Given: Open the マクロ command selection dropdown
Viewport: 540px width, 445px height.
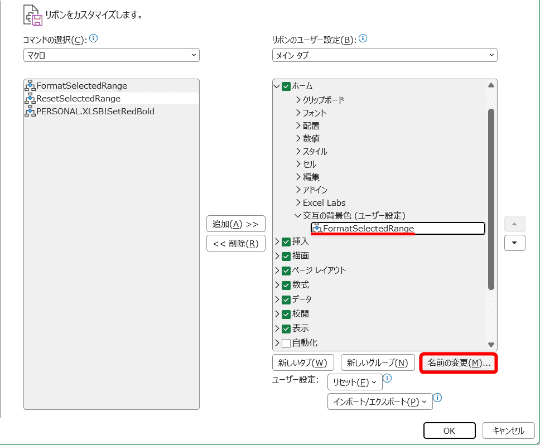Looking at the screenshot, I should pos(112,55).
